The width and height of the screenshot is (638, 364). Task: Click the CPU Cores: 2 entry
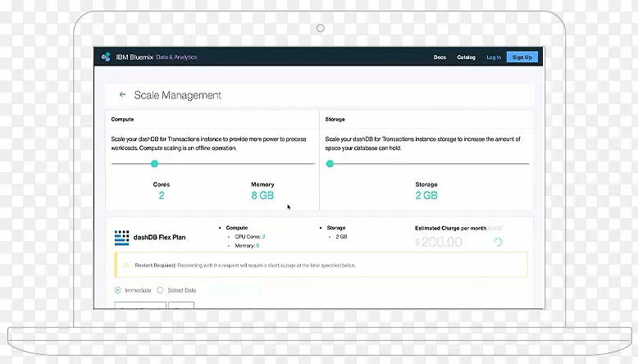point(250,237)
